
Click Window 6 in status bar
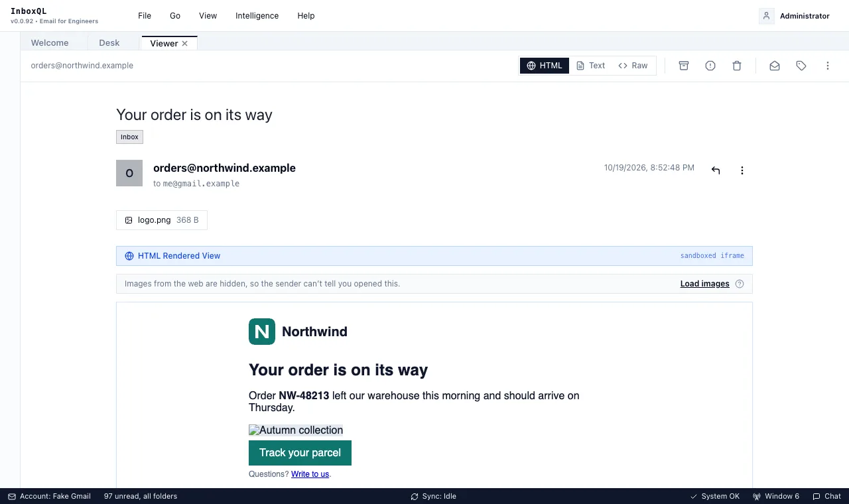tap(776, 496)
